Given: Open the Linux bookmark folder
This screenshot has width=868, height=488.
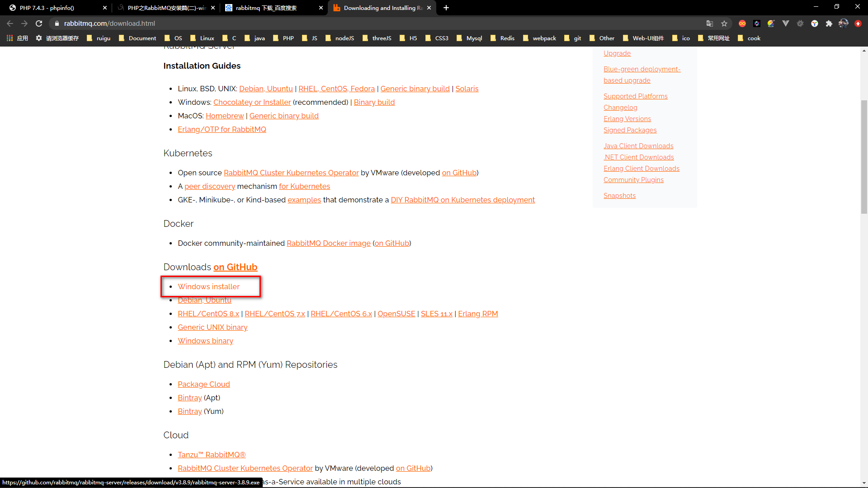Looking at the screenshot, I should 202,38.
